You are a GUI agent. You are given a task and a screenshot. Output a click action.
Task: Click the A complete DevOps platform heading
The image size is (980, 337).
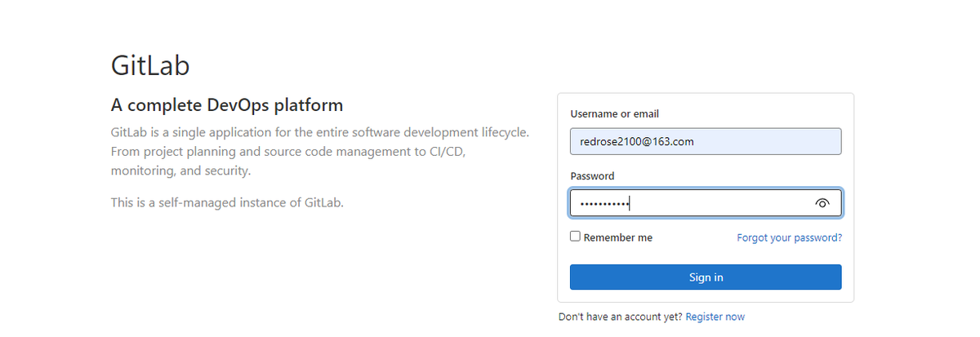[x=227, y=105]
